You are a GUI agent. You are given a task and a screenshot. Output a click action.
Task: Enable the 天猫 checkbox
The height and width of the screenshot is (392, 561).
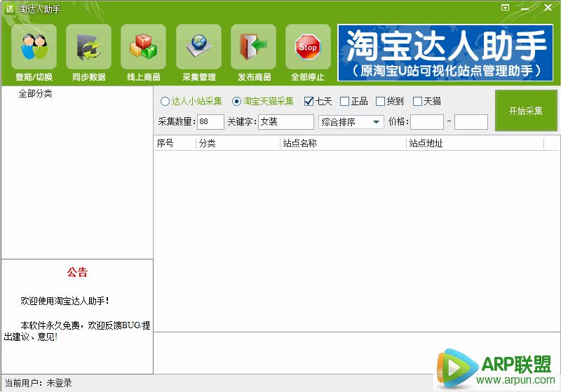point(417,102)
